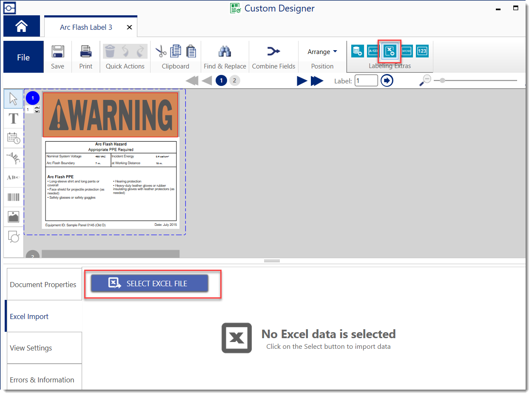Screen dimensions: 532x396
Task: Open the database import icon in Labeling Extras
Action: point(358,51)
